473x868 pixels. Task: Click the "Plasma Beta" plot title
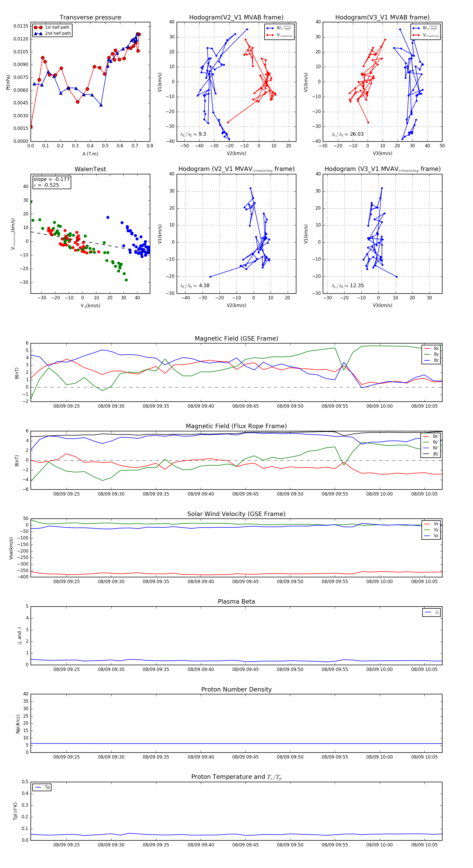(236, 602)
